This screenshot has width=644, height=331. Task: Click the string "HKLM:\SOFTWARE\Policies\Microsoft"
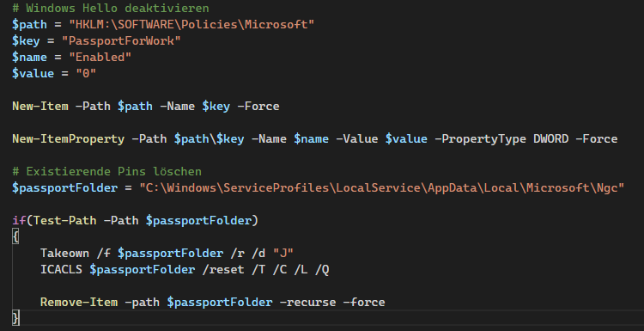point(191,25)
